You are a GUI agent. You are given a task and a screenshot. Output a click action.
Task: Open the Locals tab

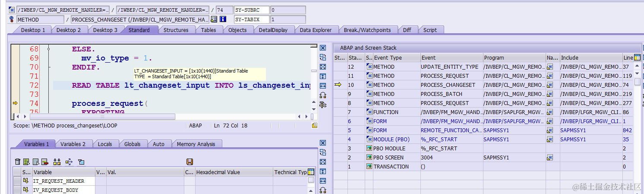[105, 144]
